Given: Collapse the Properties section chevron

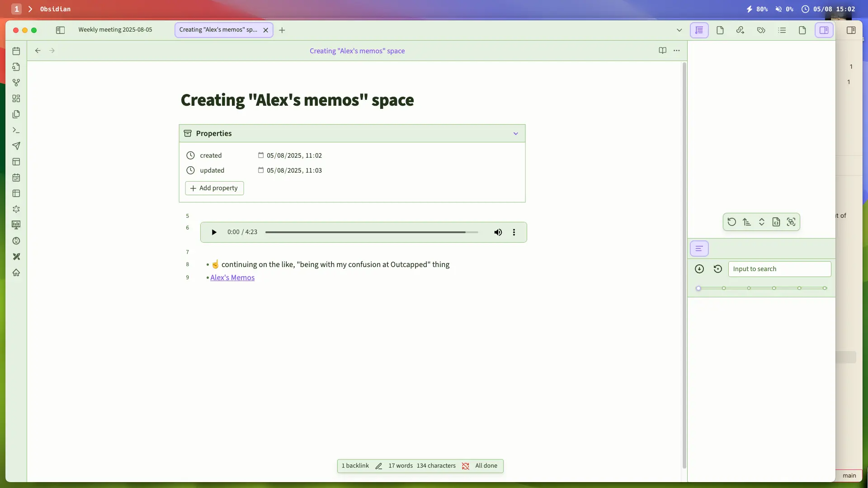Looking at the screenshot, I should (x=515, y=133).
